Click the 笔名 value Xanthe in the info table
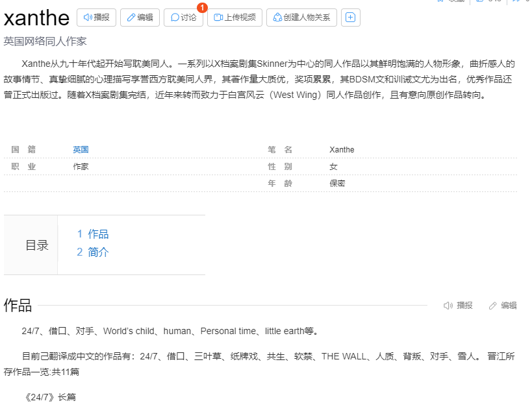 [342, 150]
